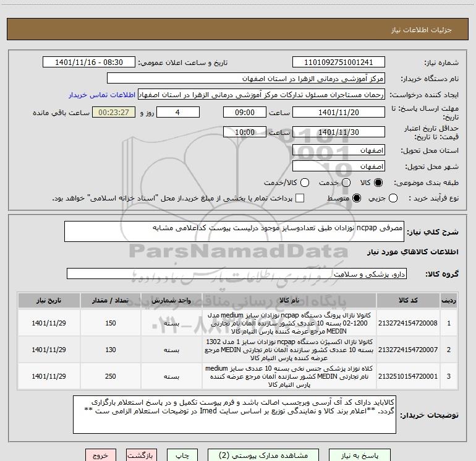Click row 2 product name with 1302
The image size is (476, 461).
pyautogui.click(x=289, y=350)
